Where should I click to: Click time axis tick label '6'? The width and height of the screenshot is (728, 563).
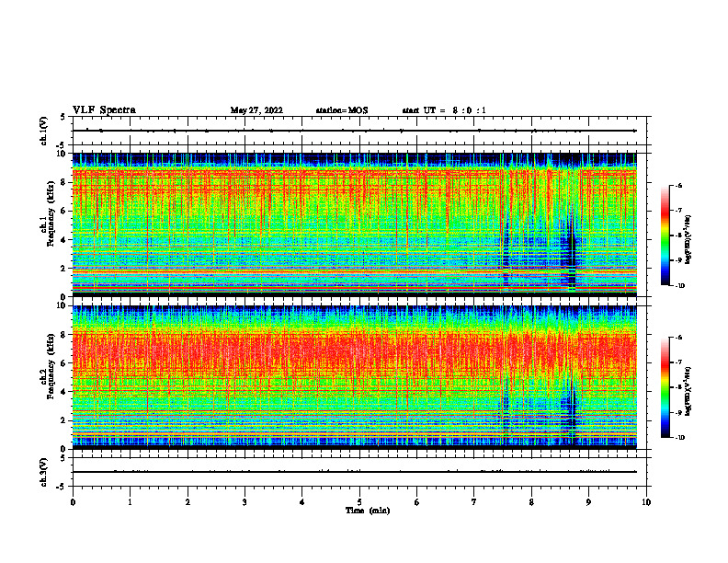pyautogui.click(x=417, y=502)
